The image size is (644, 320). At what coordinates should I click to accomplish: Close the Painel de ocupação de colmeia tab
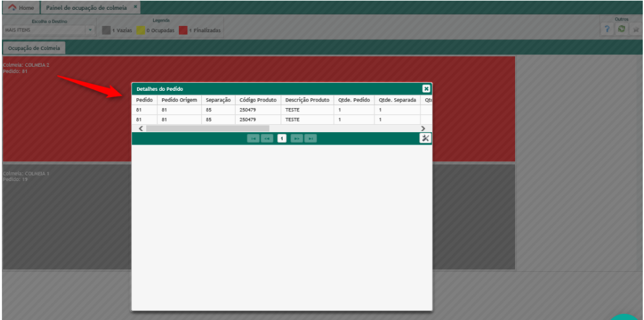[x=136, y=7]
